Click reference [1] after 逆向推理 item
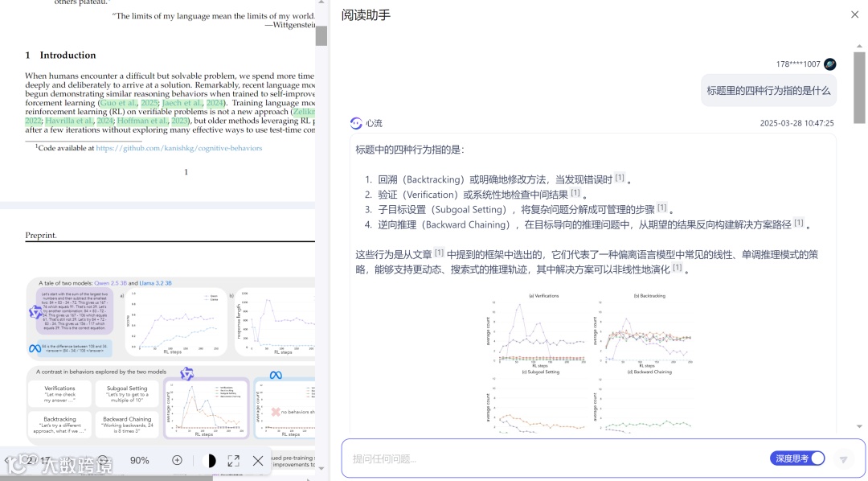The image size is (868, 481). point(799,223)
